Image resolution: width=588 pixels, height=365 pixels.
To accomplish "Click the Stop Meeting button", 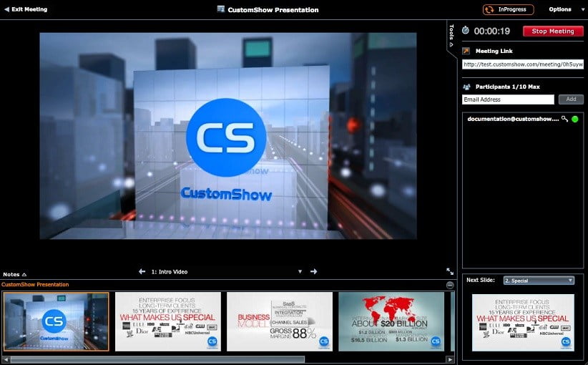I will [553, 31].
